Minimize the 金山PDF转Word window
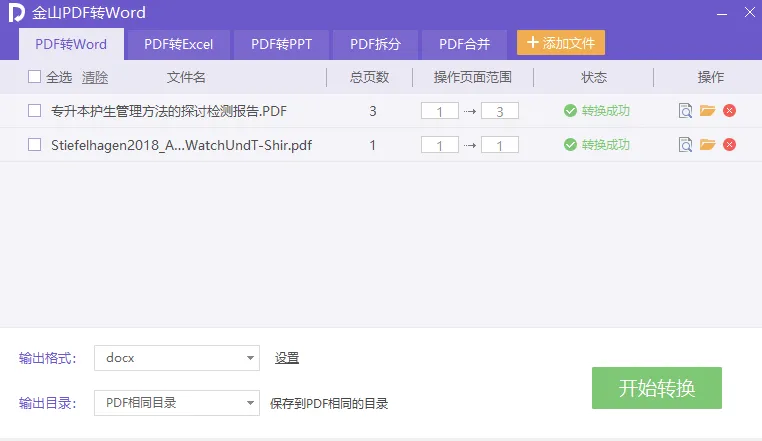 coord(722,13)
